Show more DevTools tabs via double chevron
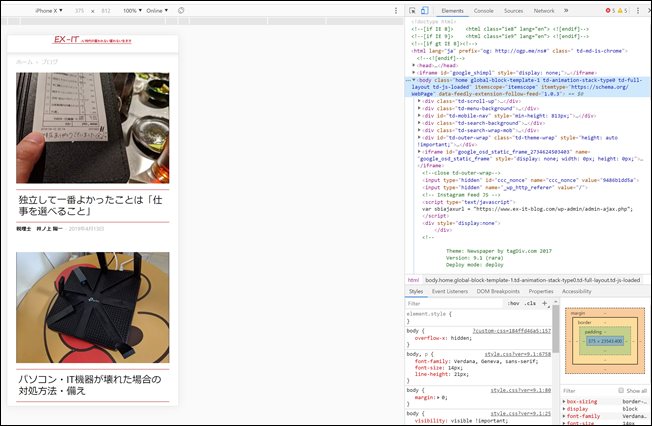 pyautogui.click(x=566, y=10)
